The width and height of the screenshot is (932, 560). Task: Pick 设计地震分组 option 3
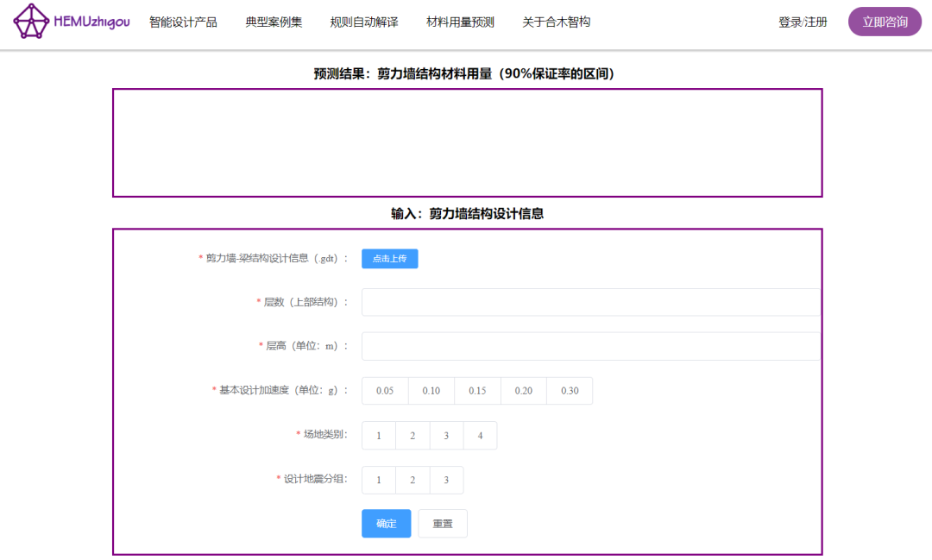[x=446, y=481]
